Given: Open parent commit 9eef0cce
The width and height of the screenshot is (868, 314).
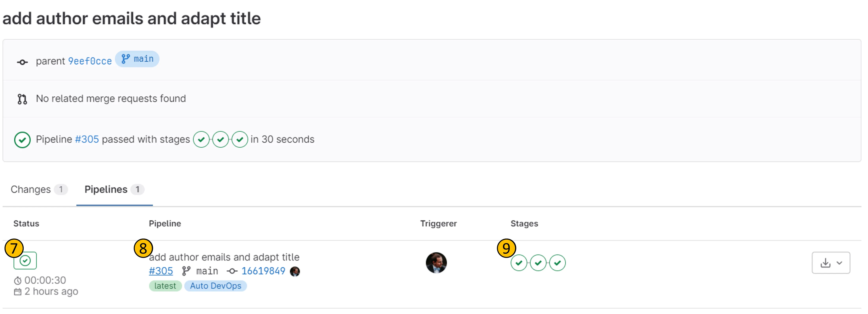Looking at the screenshot, I should [x=90, y=61].
